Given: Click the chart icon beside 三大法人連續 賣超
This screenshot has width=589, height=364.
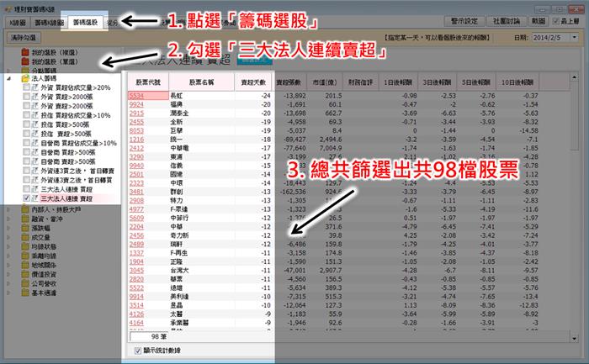Looking at the screenshot, I should [x=35, y=198].
